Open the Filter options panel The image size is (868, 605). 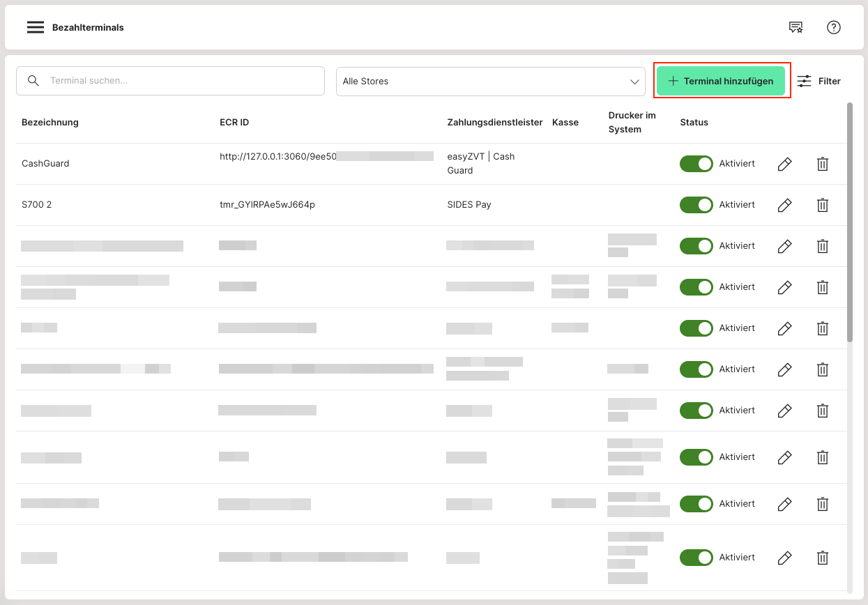pos(818,81)
